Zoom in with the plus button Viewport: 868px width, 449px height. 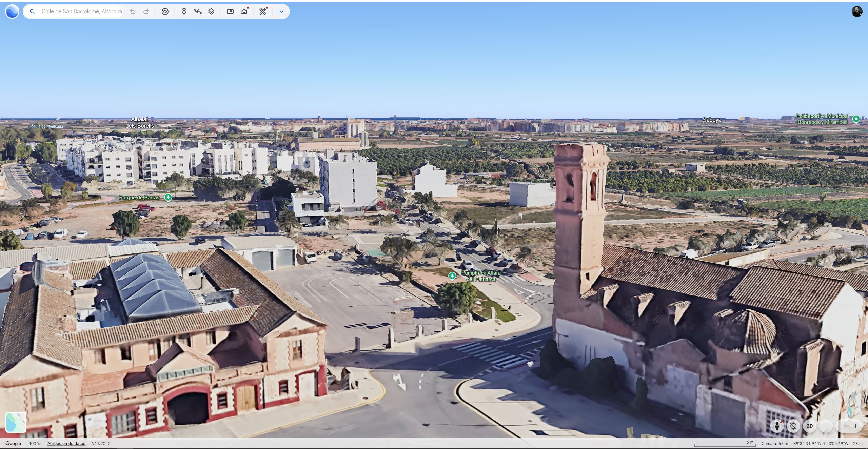(x=856, y=426)
